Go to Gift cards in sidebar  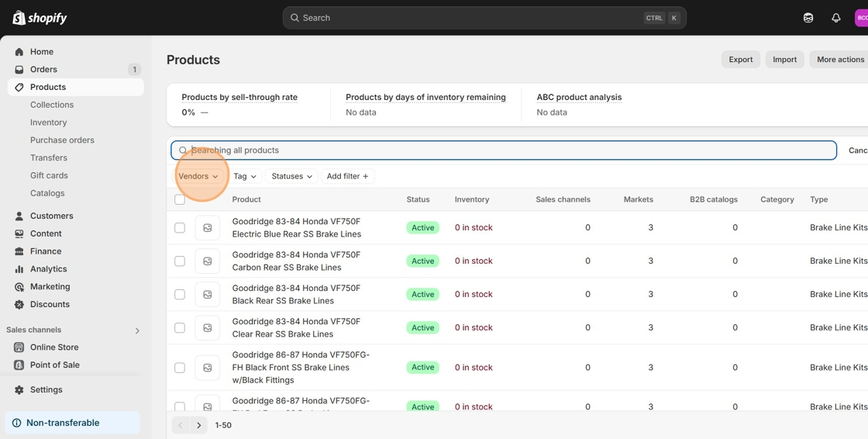tap(50, 176)
